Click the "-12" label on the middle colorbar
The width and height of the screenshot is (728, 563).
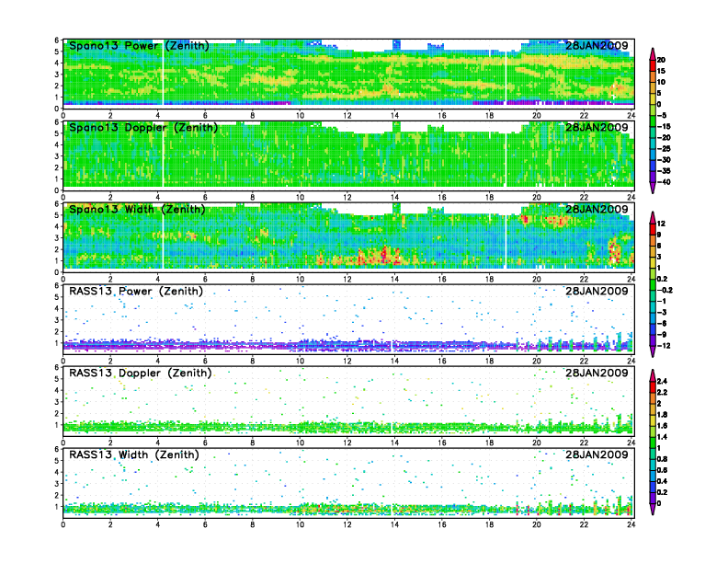click(x=664, y=346)
